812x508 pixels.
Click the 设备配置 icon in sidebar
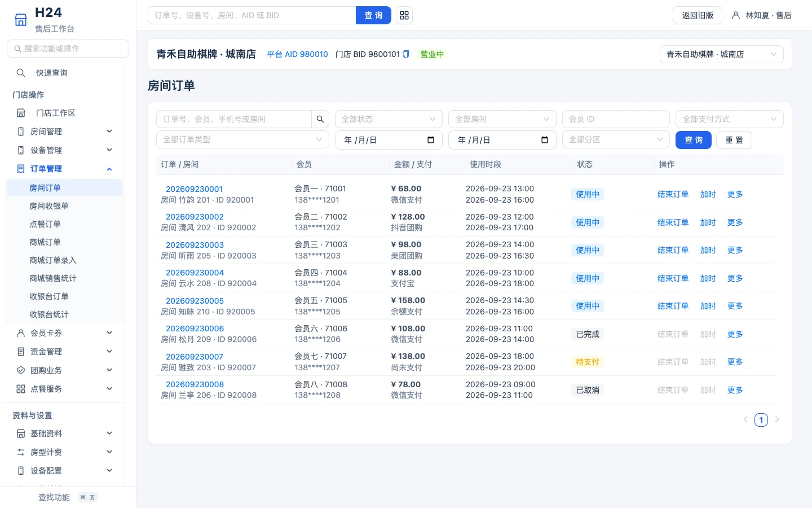pos(21,471)
